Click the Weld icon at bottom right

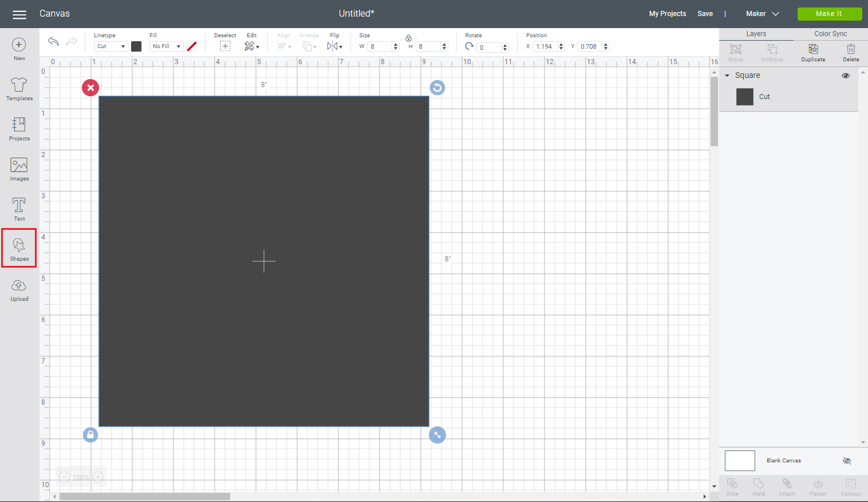pyautogui.click(x=758, y=487)
